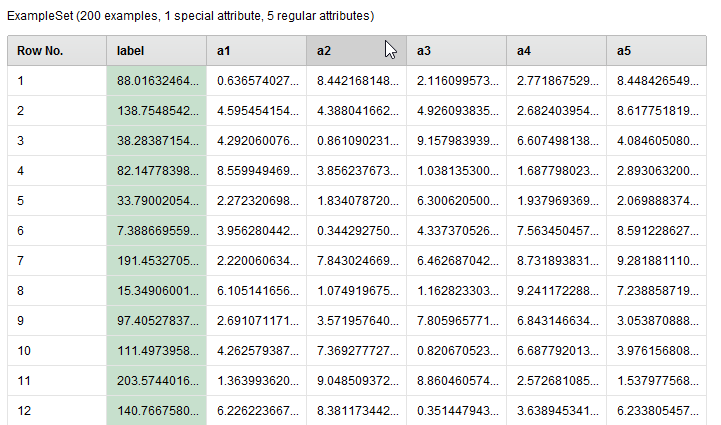Select a5 cell 3.053870888...
721x425 pixels.
[657, 321]
